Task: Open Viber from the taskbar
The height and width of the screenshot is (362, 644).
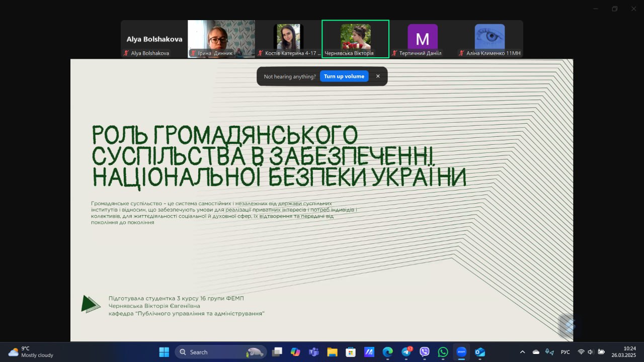Action: coord(424,352)
